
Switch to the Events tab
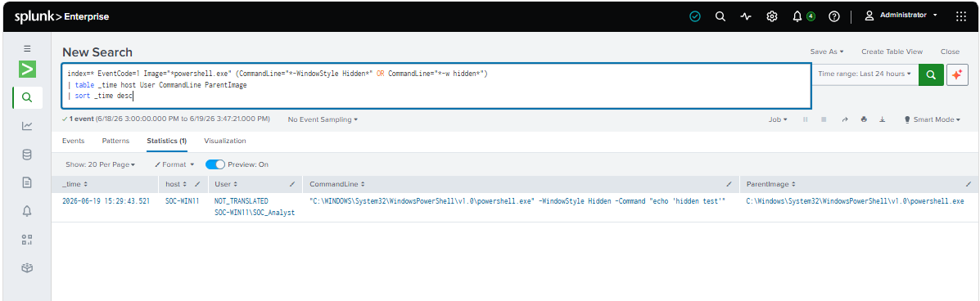[73, 142]
